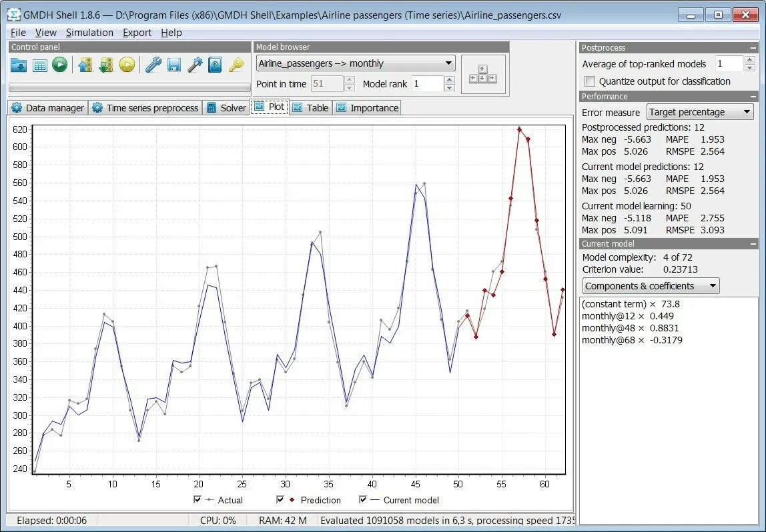Click the Model rank input field
Image resolution: width=766 pixels, height=532 pixels.
tap(428, 84)
